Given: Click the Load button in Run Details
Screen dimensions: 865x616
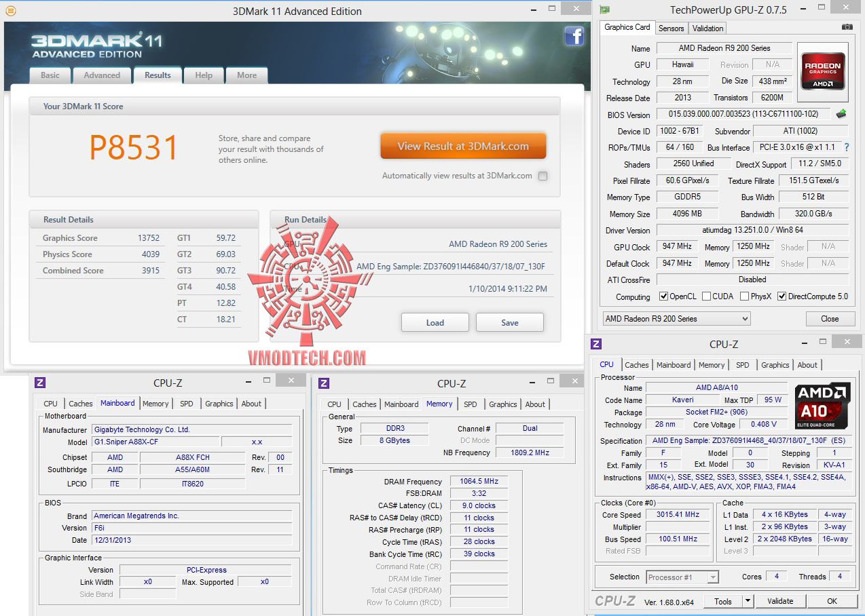Looking at the screenshot, I should tap(435, 322).
